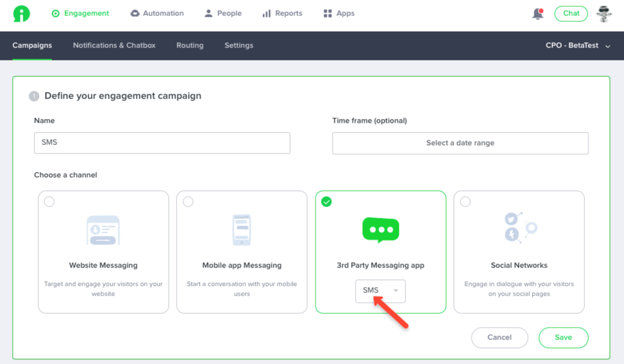Click 'Target and engage your visitors' description

tap(103, 289)
